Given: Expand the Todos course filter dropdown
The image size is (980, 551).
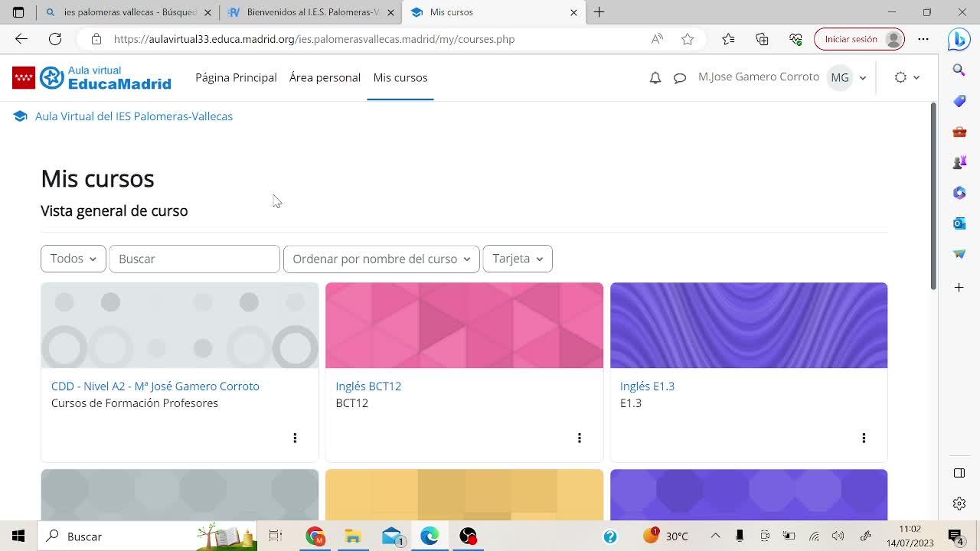Looking at the screenshot, I should pyautogui.click(x=73, y=259).
